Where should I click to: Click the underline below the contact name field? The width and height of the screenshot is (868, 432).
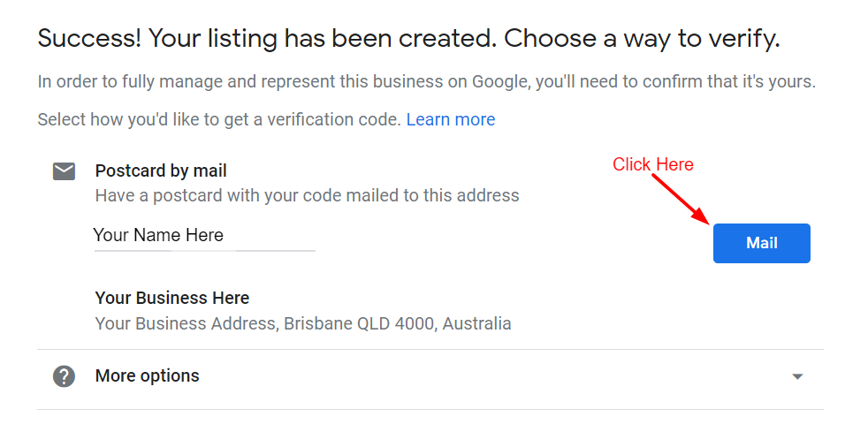click(x=205, y=251)
